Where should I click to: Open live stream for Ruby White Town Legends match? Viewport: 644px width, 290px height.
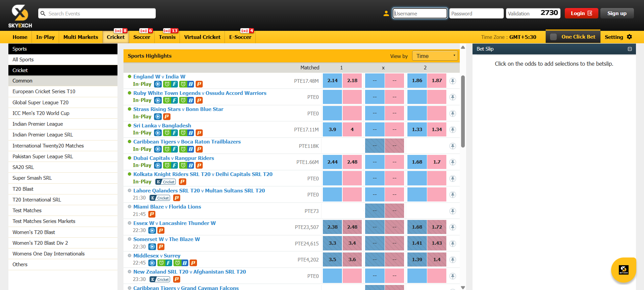[x=158, y=100]
